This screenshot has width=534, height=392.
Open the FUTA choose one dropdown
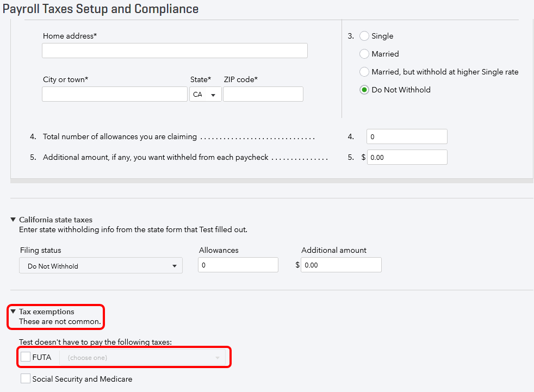point(144,358)
